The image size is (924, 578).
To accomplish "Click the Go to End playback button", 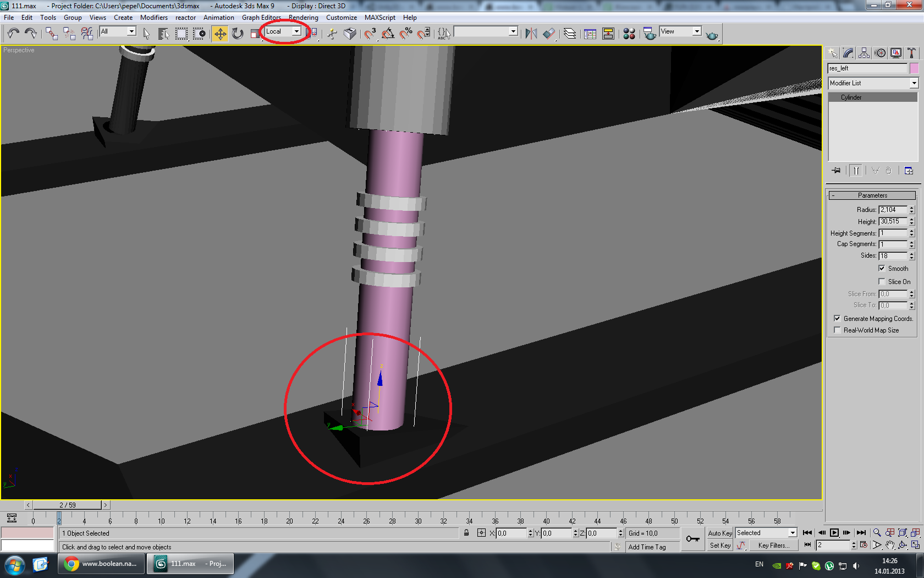I will click(x=861, y=533).
